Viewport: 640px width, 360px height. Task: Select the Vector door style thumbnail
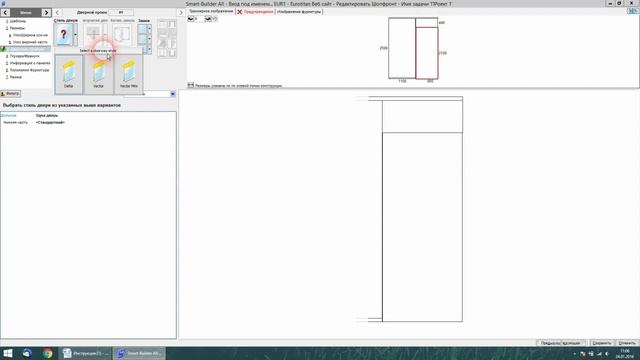tap(98, 74)
